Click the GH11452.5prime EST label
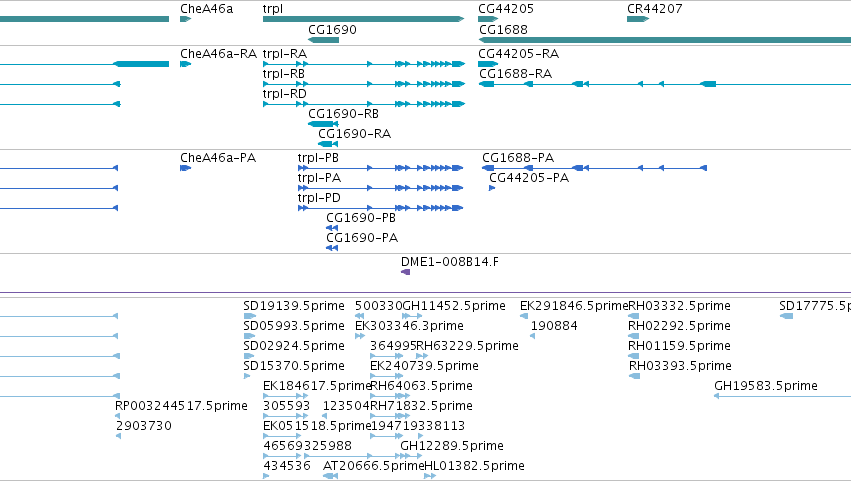 coord(454,306)
